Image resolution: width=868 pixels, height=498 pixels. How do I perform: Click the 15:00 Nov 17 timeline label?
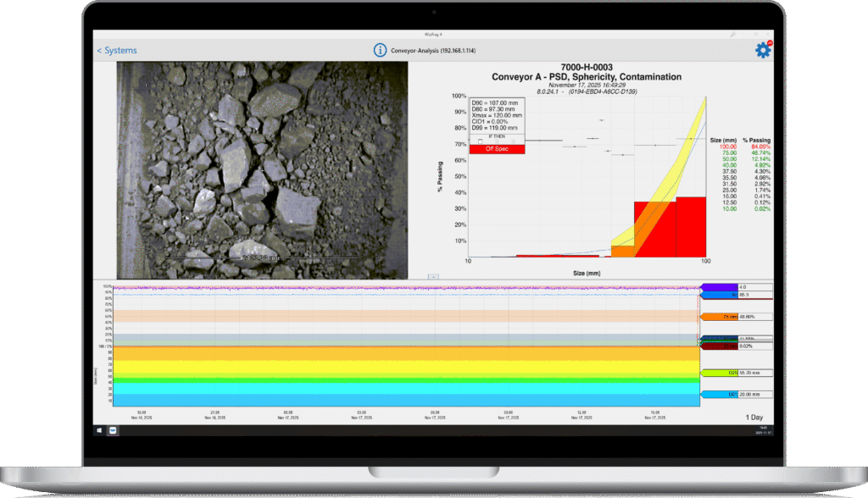[x=654, y=415]
